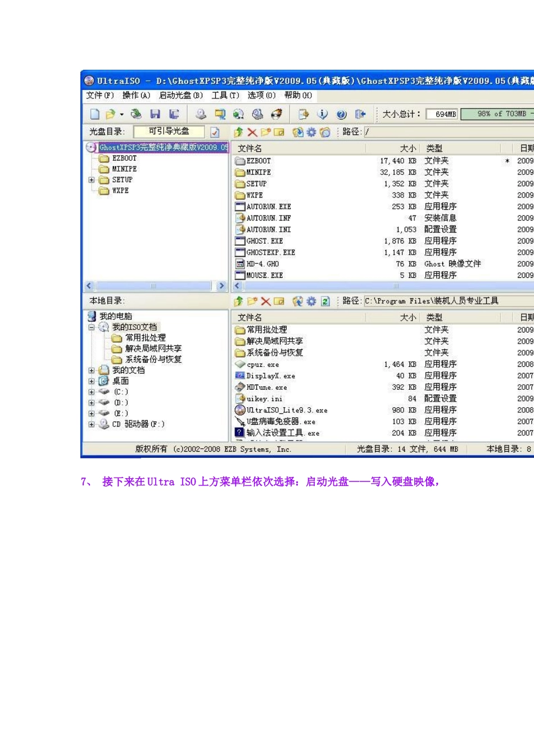Click red X delete icon in local pane toolbar
534x756 pixels.
266,301
